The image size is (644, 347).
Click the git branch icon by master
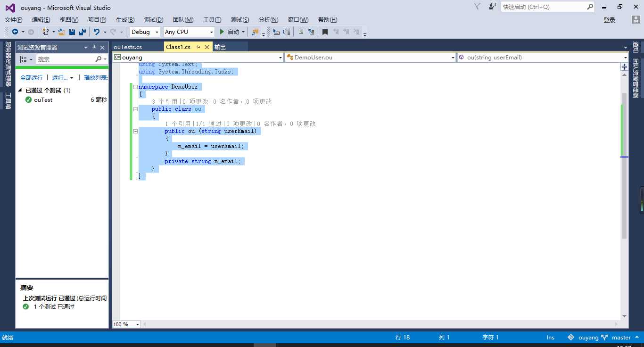tap(604, 338)
